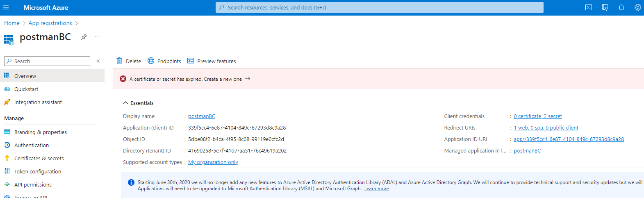Image resolution: width=644 pixels, height=198 pixels.
Task: Click the sidebar Search field
Action: tap(47, 61)
